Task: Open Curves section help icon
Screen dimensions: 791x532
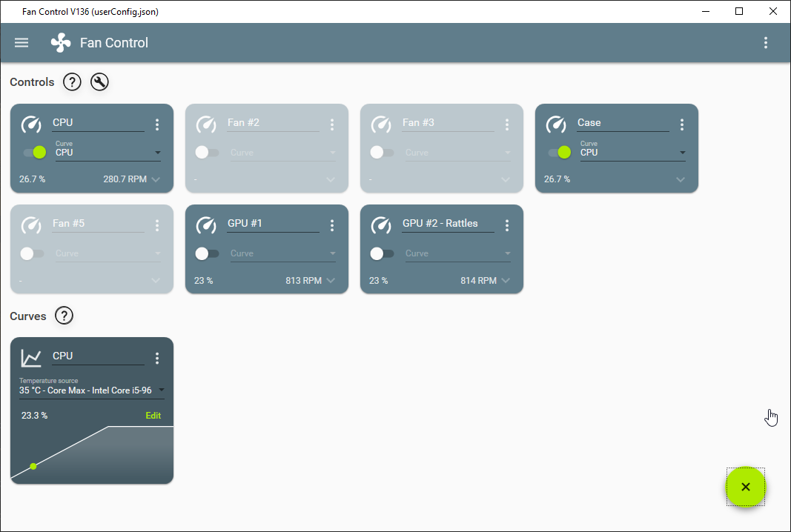Action: coord(64,316)
